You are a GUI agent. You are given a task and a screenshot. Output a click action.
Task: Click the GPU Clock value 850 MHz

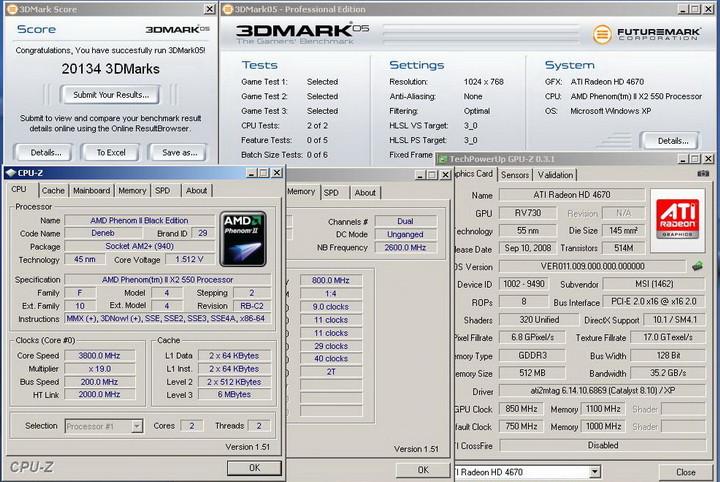tap(521, 409)
